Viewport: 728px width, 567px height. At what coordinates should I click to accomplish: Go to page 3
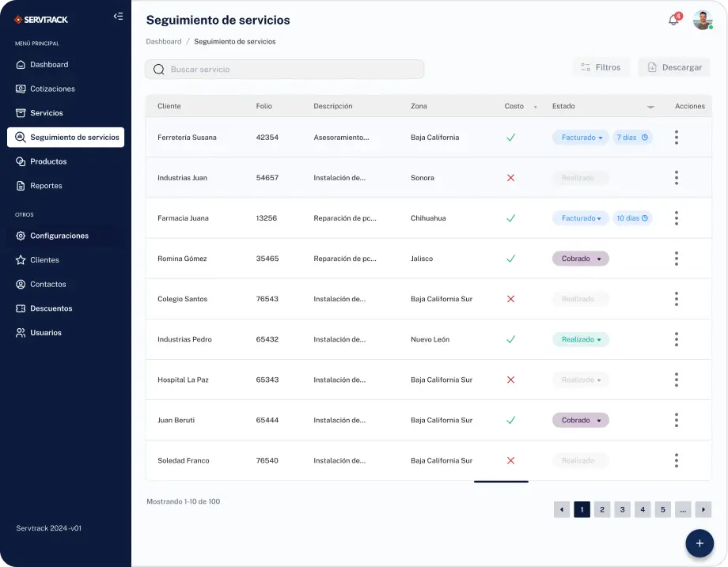tap(622, 509)
